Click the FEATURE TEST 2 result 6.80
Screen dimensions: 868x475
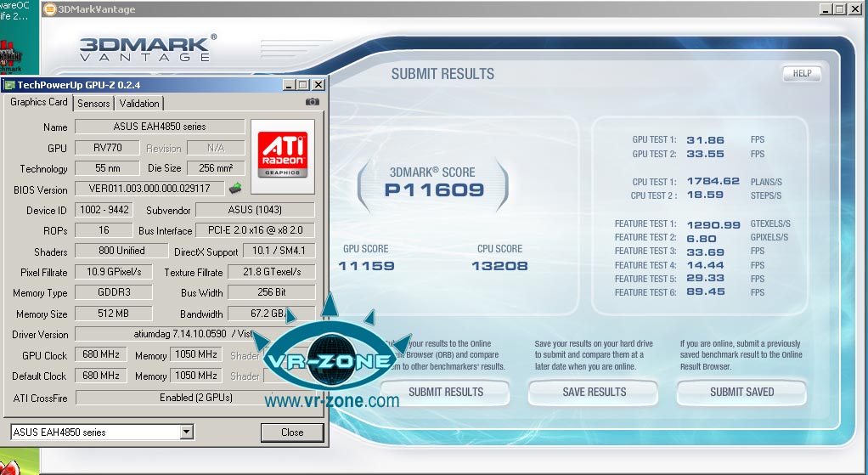click(x=702, y=239)
